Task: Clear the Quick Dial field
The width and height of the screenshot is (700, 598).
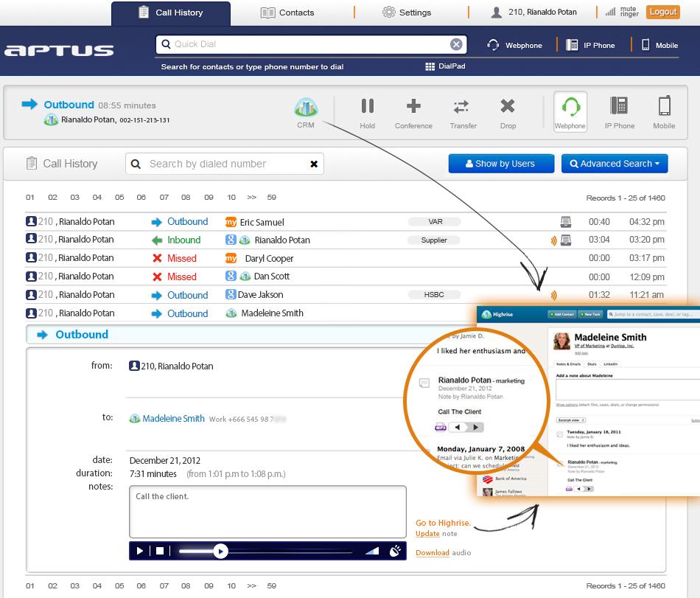Action: click(457, 44)
